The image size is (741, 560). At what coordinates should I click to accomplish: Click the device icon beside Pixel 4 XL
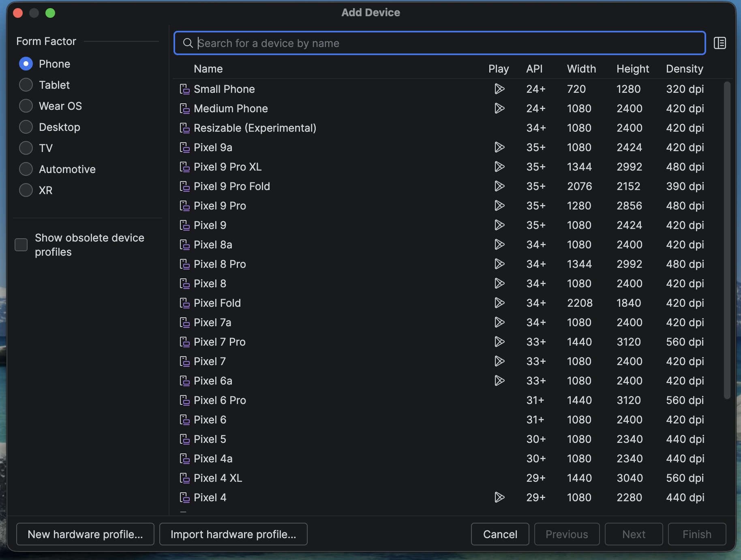[184, 478]
